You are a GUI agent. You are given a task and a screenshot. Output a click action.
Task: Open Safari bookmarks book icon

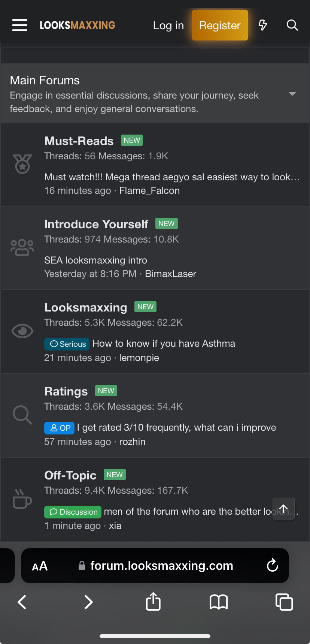pos(219,602)
